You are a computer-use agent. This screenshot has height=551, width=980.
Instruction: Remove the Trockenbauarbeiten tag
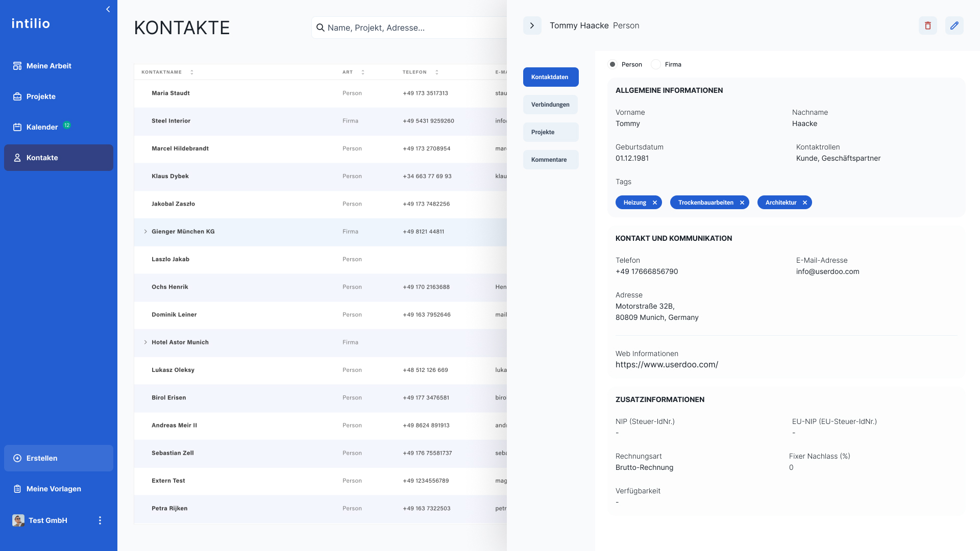[742, 203]
